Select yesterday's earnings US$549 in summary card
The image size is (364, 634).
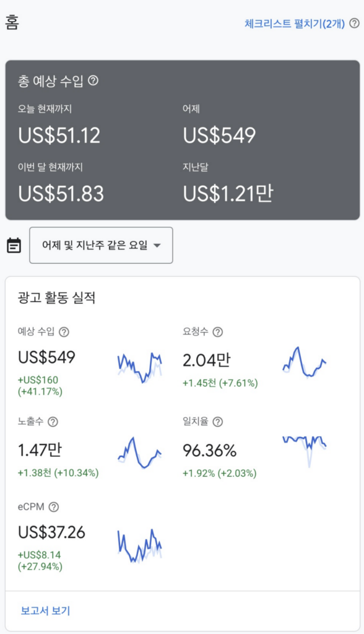pos(220,136)
